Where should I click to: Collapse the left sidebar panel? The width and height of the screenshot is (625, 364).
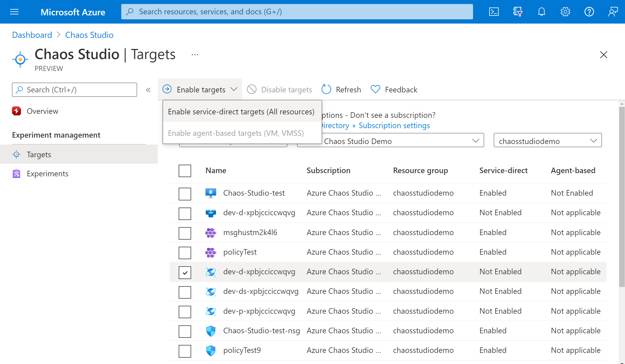click(x=149, y=90)
